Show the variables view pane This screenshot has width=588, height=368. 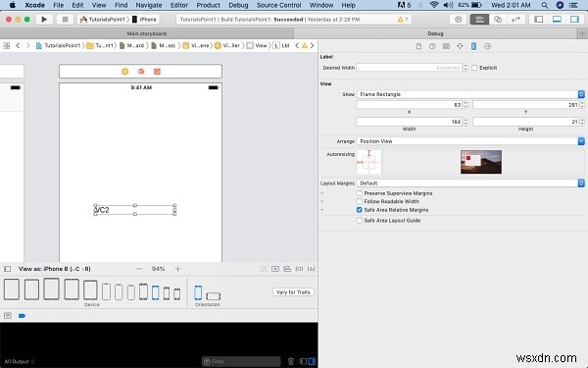(x=304, y=361)
